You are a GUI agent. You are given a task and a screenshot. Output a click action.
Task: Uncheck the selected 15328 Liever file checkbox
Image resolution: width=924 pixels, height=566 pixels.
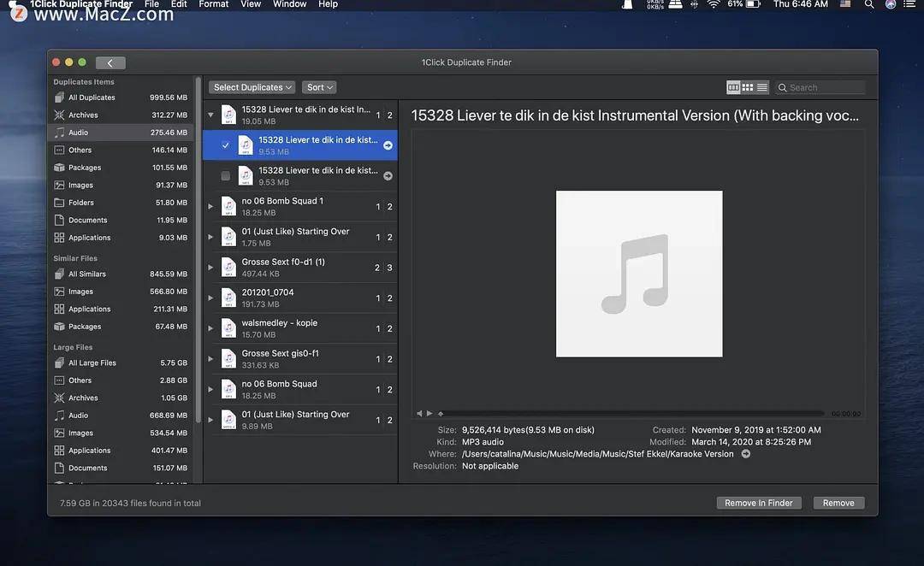click(x=225, y=145)
